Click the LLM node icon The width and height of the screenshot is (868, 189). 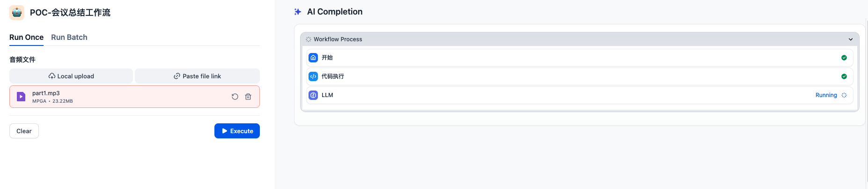click(313, 95)
